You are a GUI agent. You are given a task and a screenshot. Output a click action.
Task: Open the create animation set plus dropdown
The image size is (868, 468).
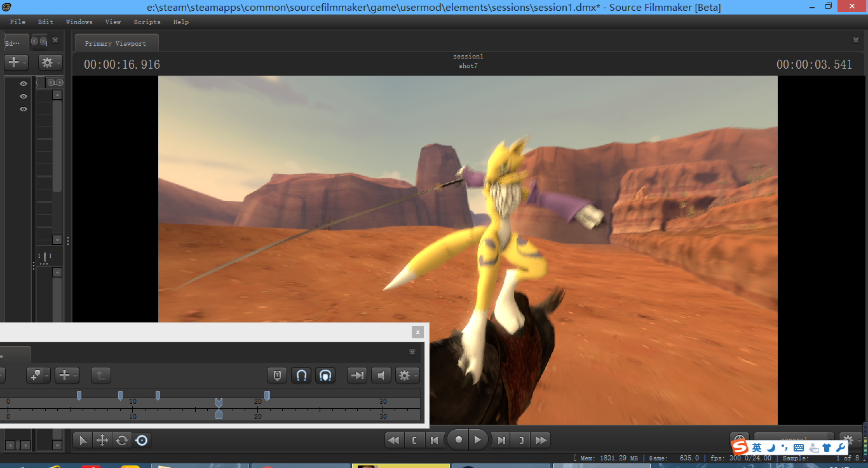pyautogui.click(x=16, y=62)
